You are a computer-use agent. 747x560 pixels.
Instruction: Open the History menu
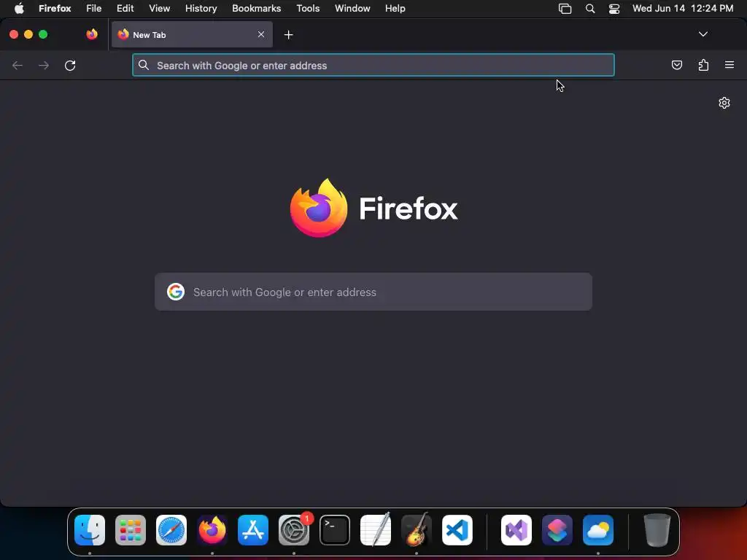(201, 9)
